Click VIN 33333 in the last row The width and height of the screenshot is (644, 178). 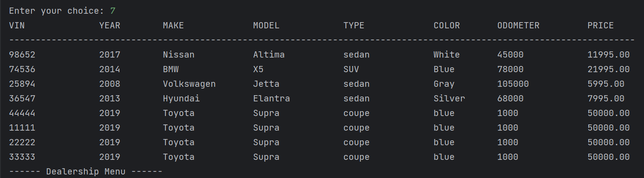22,157
